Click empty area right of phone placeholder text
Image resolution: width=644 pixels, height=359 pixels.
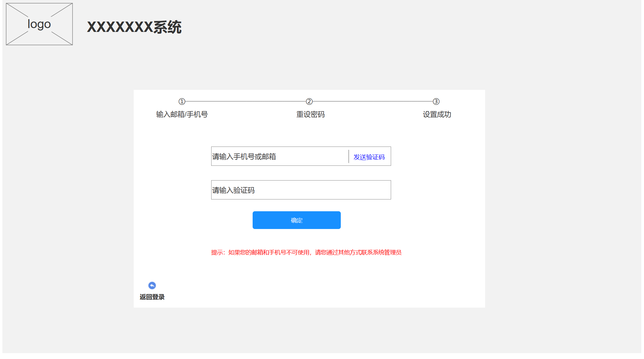click(x=312, y=157)
